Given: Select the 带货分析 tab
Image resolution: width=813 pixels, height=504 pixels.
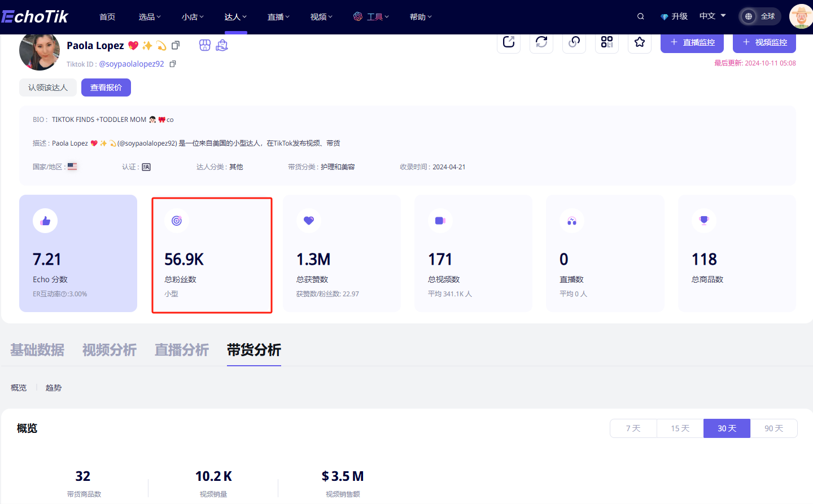Looking at the screenshot, I should click(x=254, y=350).
